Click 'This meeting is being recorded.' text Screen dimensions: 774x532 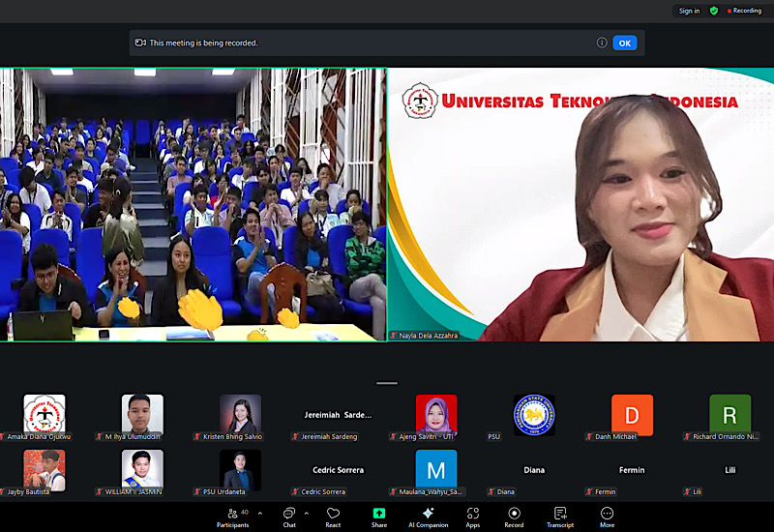[x=203, y=43]
